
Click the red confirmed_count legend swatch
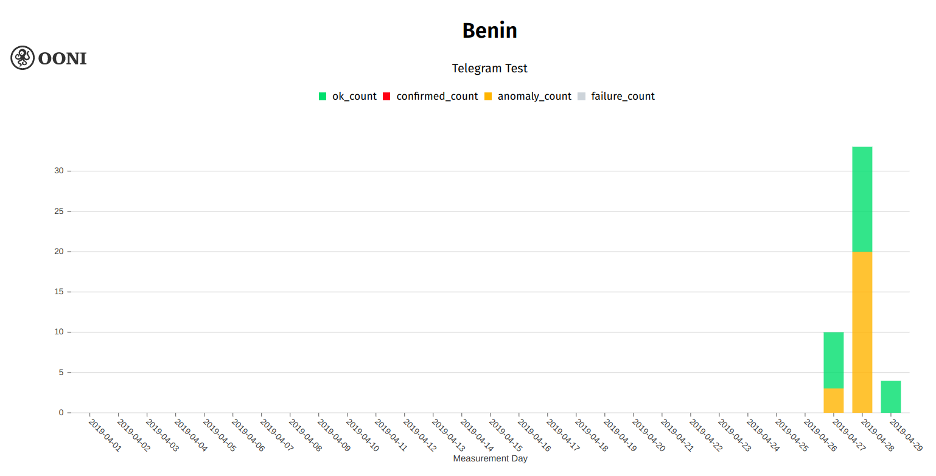(x=386, y=96)
